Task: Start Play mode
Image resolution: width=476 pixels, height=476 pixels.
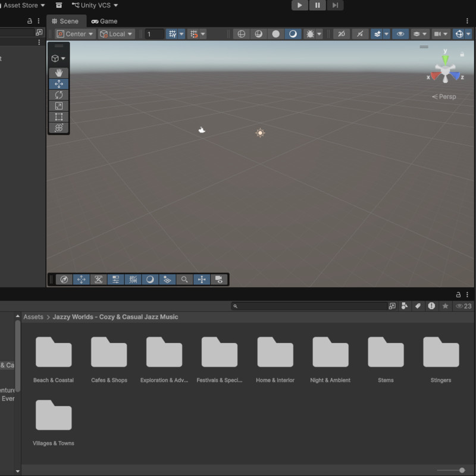Action: tap(300, 5)
